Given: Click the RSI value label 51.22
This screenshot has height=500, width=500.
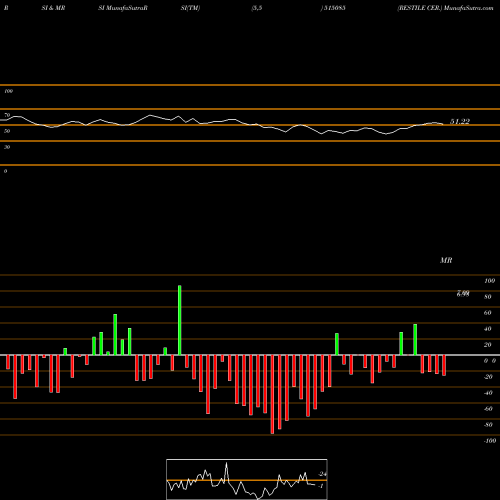Looking at the screenshot, I should 460,122.
